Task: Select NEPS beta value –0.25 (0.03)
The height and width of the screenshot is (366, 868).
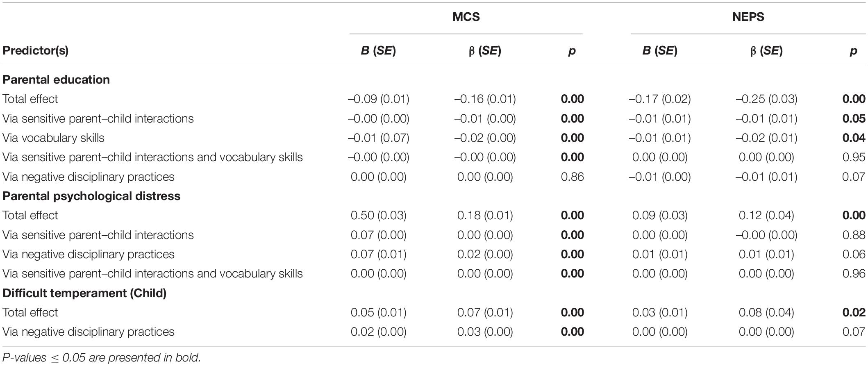Action: (x=766, y=99)
